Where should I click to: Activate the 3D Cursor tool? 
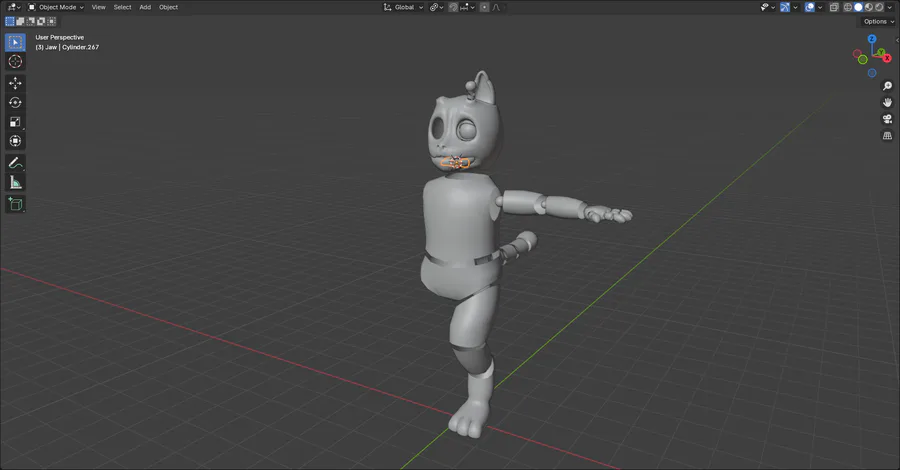15,61
